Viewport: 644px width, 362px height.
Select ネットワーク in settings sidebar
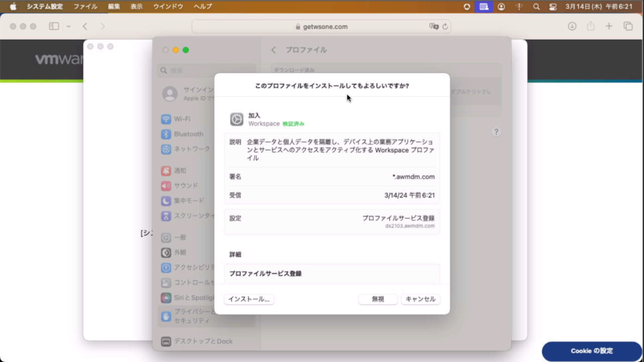coord(206,149)
